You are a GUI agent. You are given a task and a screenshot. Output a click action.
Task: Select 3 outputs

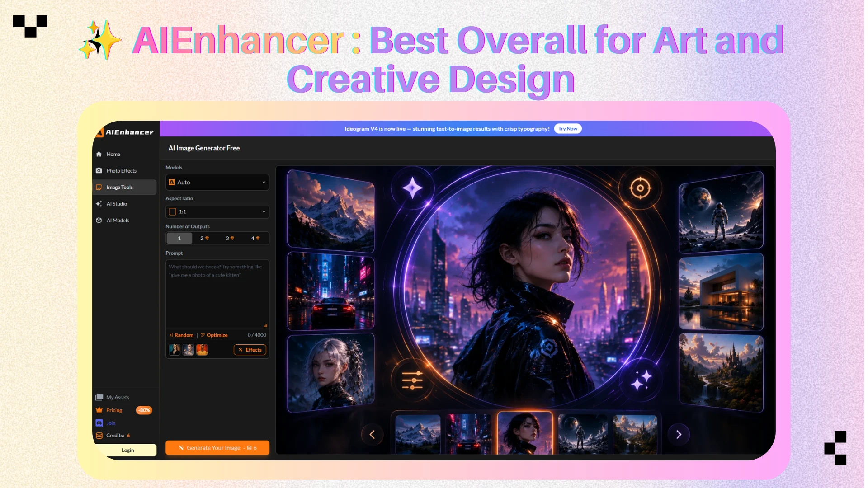point(230,238)
